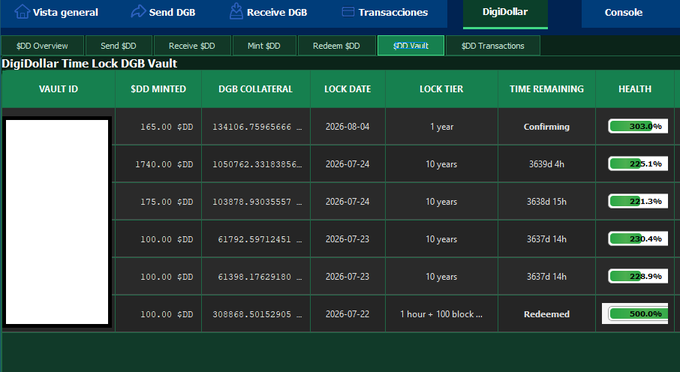Click the Transacciones card icon
This screenshot has height=372, width=680.
[348, 12]
